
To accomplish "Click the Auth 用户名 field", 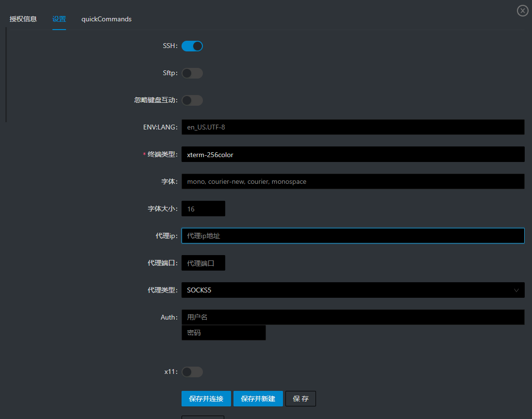I will click(x=353, y=317).
